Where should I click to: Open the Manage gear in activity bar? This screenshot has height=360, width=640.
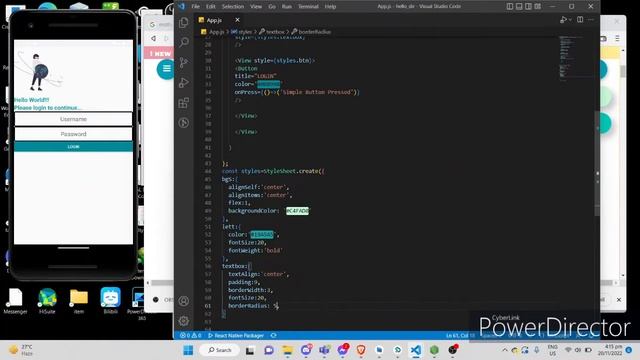pyautogui.click(x=184, y=321)
